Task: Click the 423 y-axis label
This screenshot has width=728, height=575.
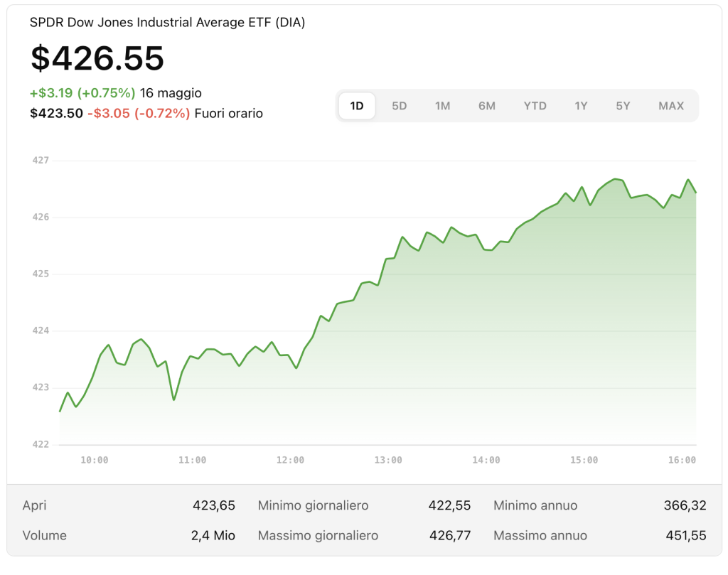Action: (x=41, y=387)
